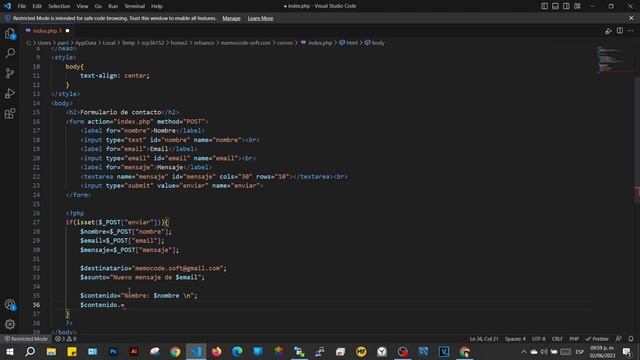This screenshot has height=360, width=640.
Task: Close the Restricted Mode banner
Action: point(631,18)
